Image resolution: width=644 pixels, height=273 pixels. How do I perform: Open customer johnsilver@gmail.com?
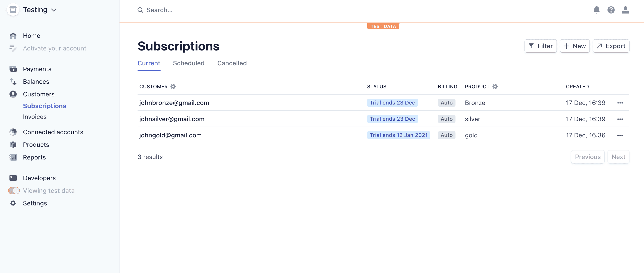(172, 119)
